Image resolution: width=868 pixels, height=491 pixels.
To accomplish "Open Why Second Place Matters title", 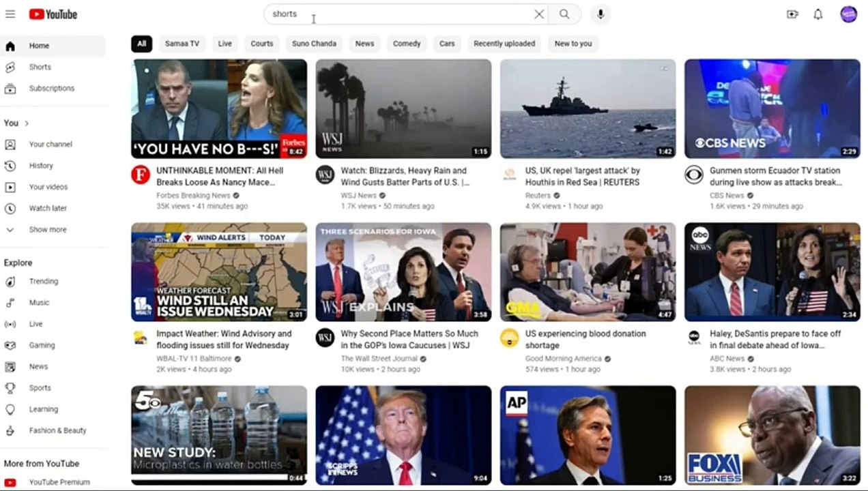I will click(409, 340).
